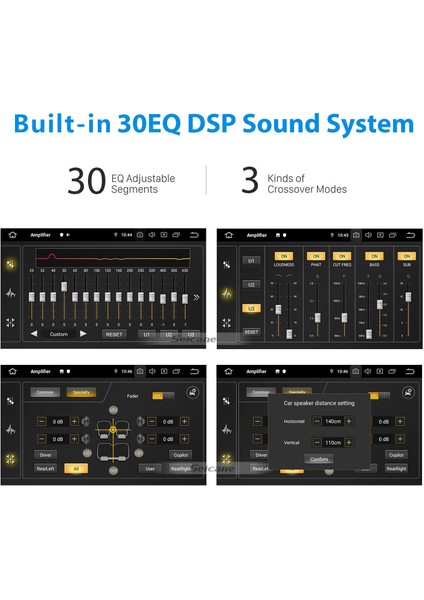Expand more EQ bands with the double chevron
424x600 pixels.
(x=196, y=297)
